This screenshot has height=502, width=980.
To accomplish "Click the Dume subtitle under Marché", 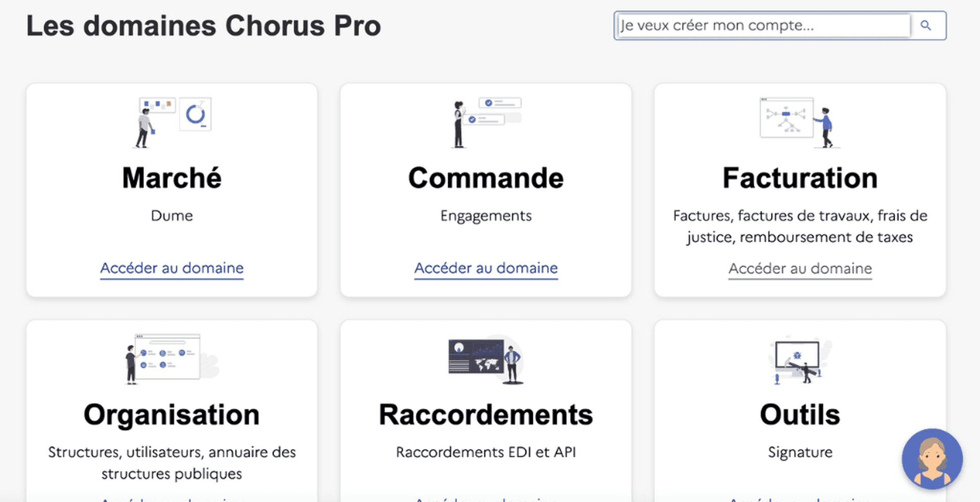I will (171, 215).
